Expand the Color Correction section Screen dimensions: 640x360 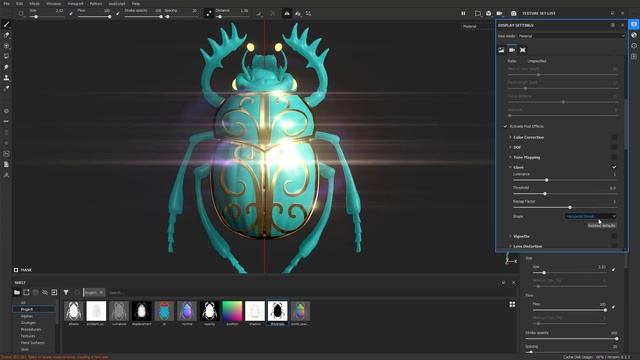point(510,137)
